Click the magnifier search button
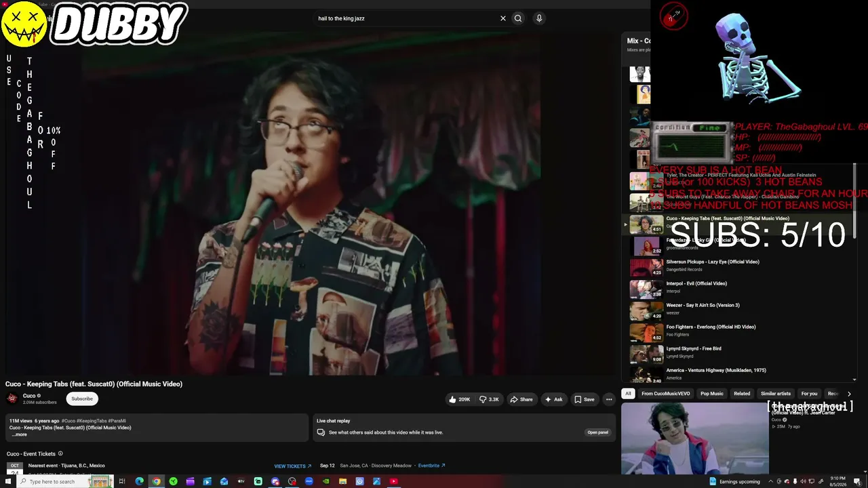This screenshot has width=868, height=488. (x=518, y=18)
